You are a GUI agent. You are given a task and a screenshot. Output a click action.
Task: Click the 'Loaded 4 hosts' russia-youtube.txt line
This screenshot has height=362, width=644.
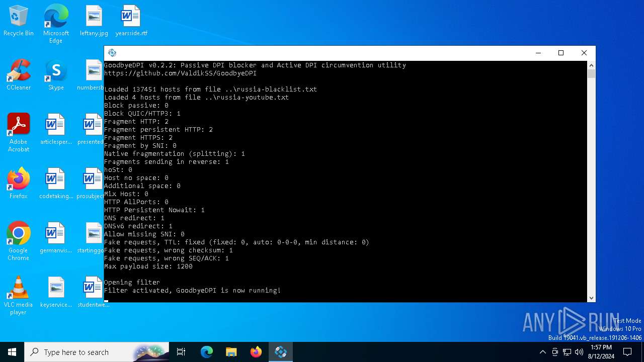pyautogui.click(x=196, y=98)
